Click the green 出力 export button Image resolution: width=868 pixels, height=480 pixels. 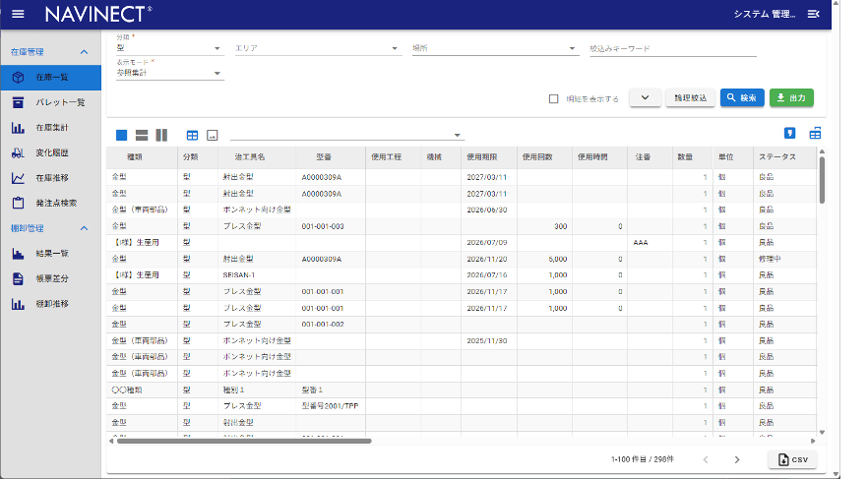(791, 98)
